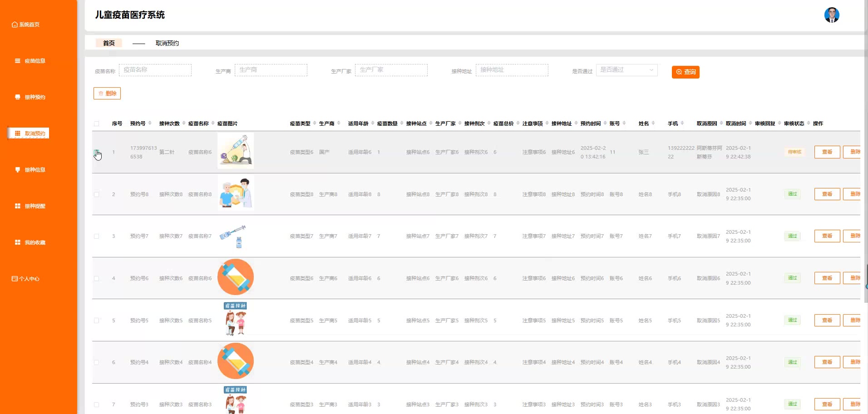This screenshot has height=414, width=868.
Task: Click the user avatar in top right
Action: tap(831, 15)
